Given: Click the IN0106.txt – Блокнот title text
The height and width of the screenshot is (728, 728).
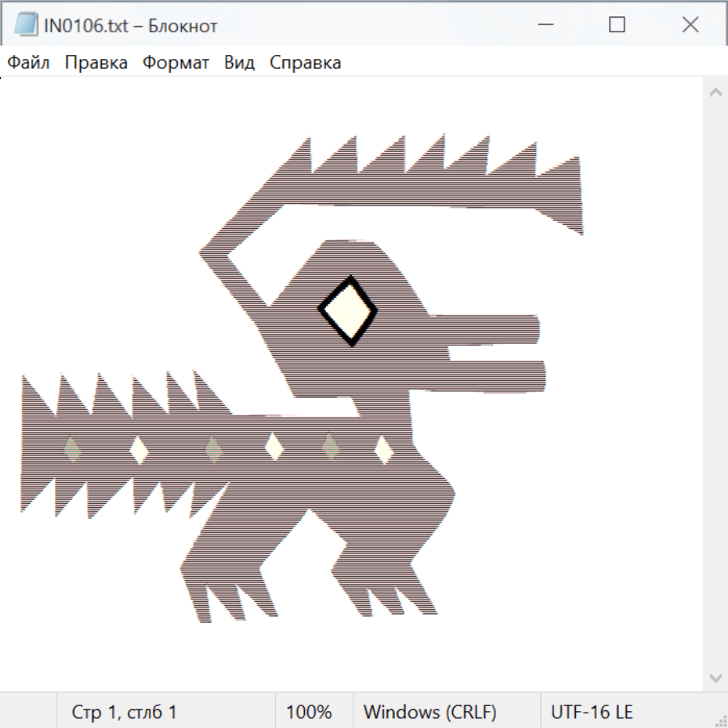Looking at the screenshot, I should [131, 26].
